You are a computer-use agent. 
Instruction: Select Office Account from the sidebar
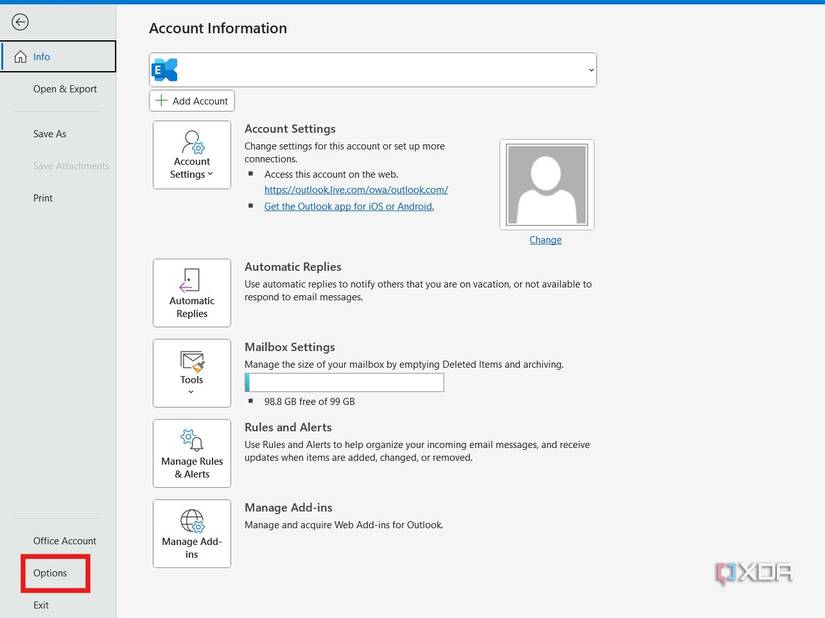pyautogui.click(x=64, y=540)
